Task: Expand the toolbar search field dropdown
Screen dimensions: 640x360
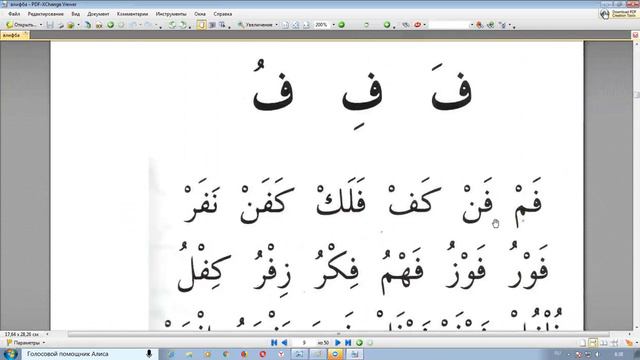Action: pyautogui.click(x=471, y=25)
